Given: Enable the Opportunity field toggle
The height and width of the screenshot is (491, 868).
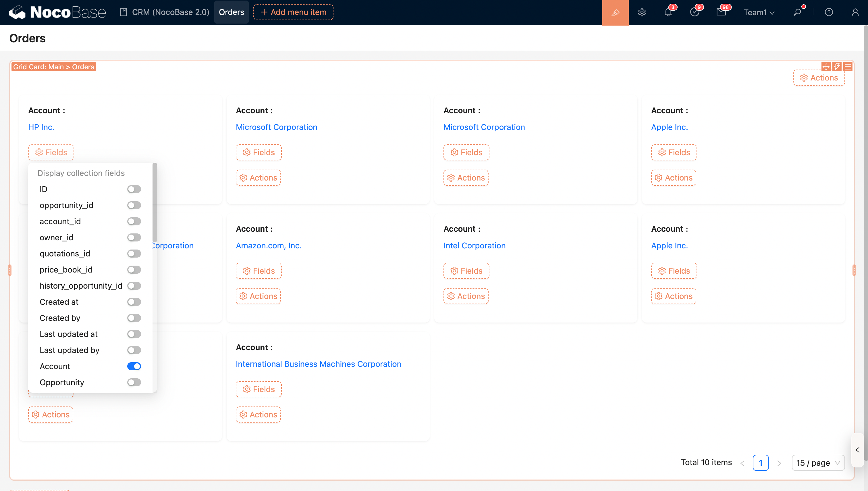Looking at the screenshot, I should click(x=134, y=382).
